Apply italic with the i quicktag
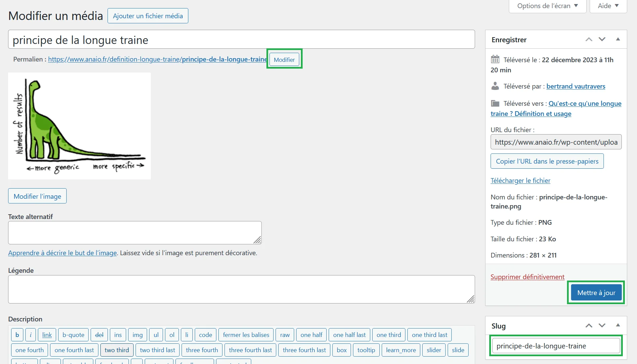 (x=31, y=335)
